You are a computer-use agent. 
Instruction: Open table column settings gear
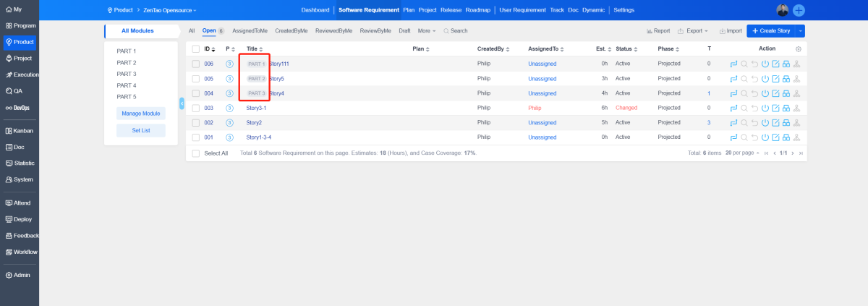[x=799, y=49]
